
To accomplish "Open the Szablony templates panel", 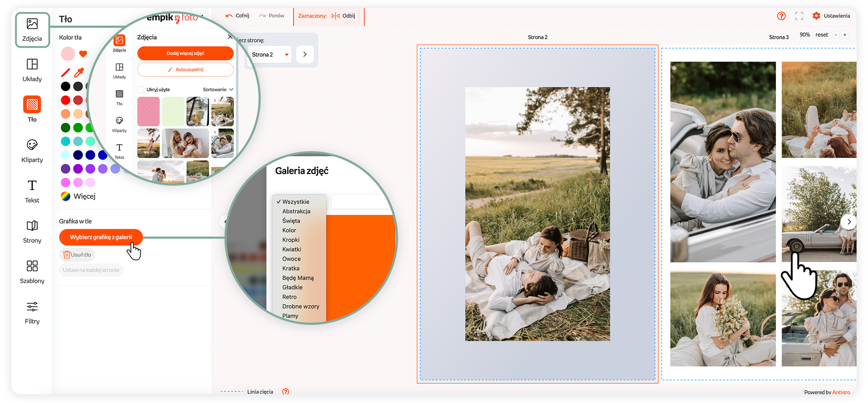I will point(32,272).
